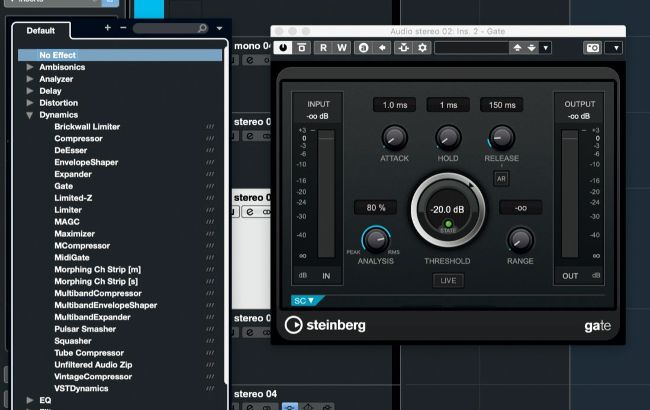Toggle the LIVE mode button
Image resolution: width=650 pixels, height=410 pixels.
pos(447,280)
